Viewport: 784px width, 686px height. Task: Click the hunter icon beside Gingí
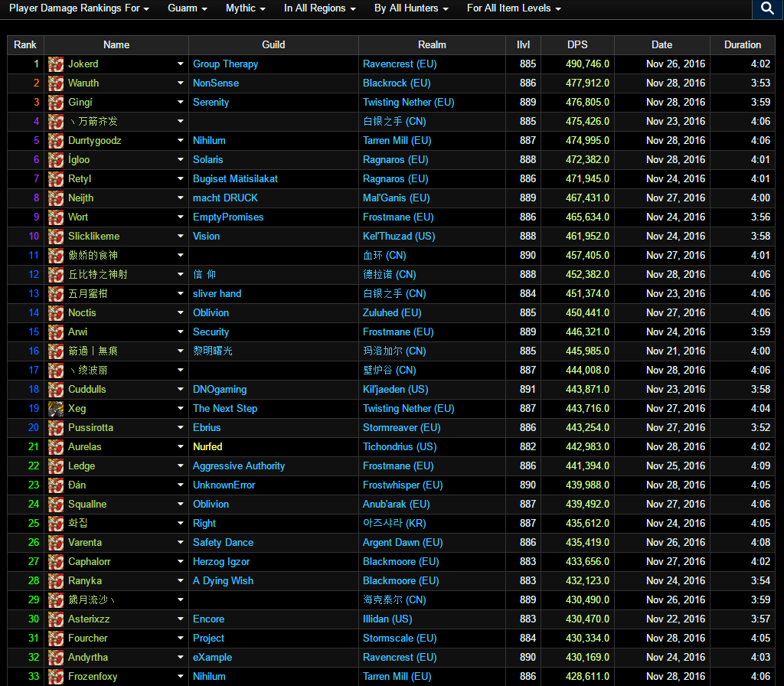55,102
